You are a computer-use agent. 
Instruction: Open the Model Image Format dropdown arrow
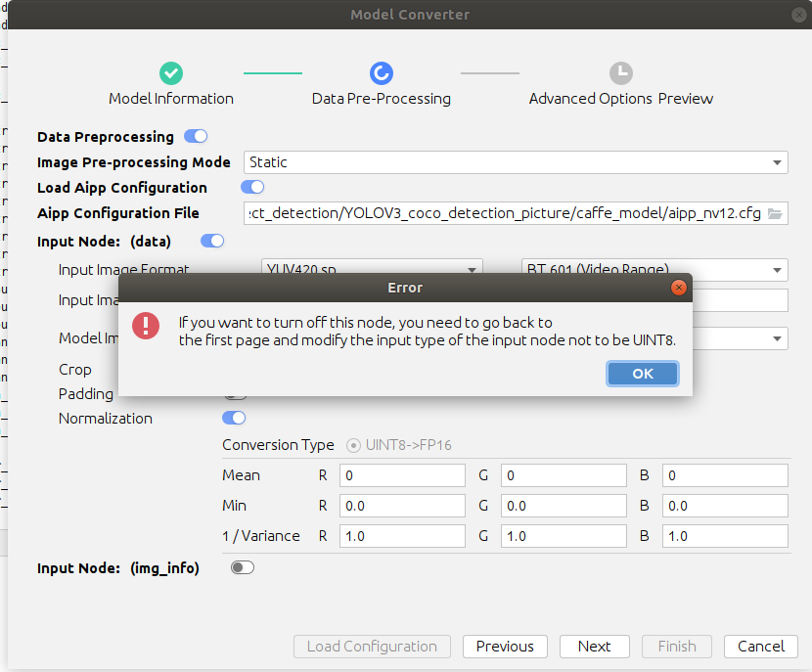click(x=777, y=338)
